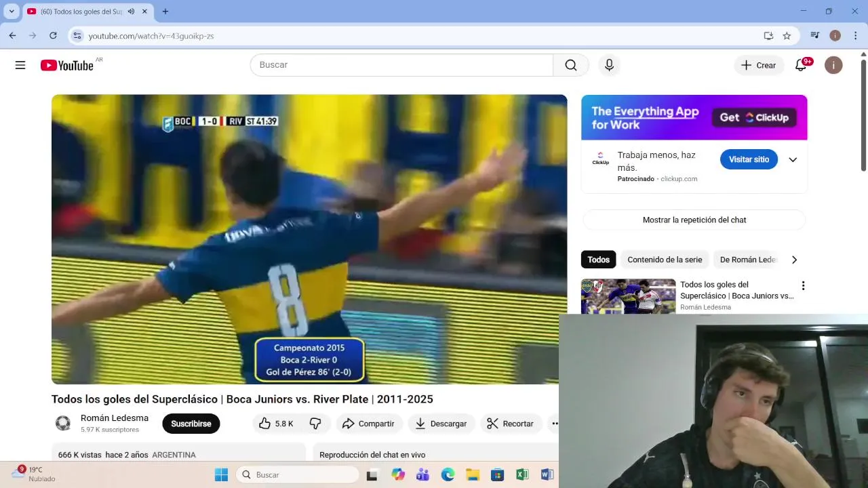Go back with browser back arrow
The image size is (868, 488).
point(12,35)
